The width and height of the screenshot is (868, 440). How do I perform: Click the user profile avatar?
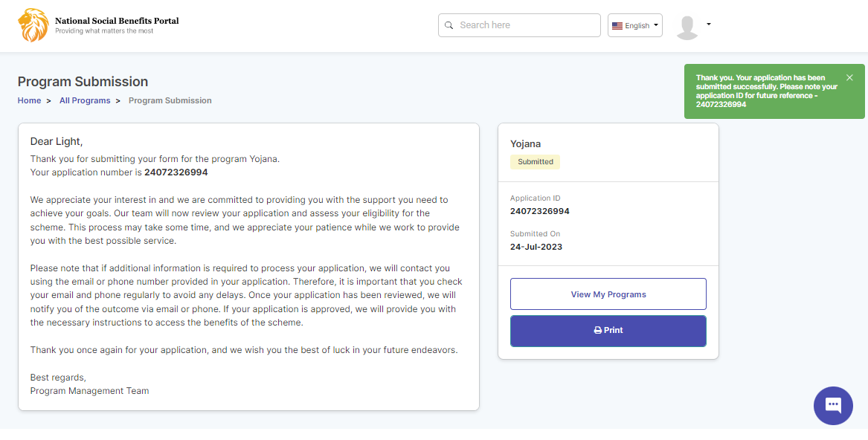click(687, 27)
